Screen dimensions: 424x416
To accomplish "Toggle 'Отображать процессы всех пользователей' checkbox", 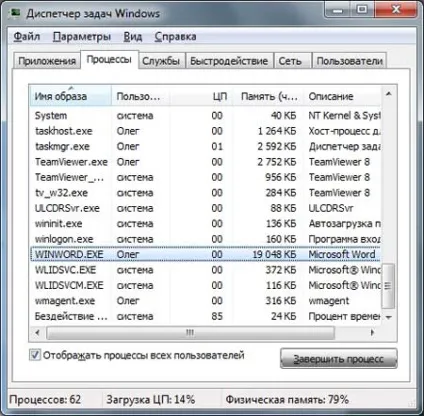I will pos(35,355).
